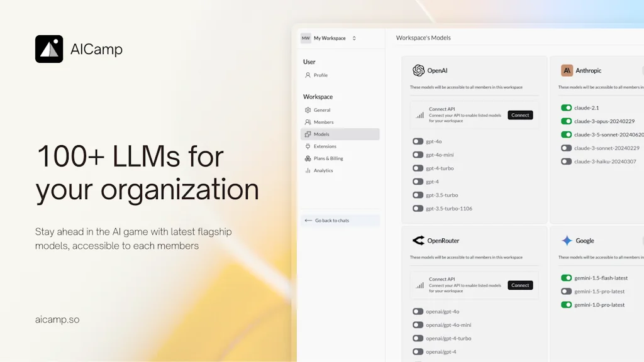Turn on gemini-1.5-pro-latest toggle
The width and height of the screenshot is (644, 362).
566,292
